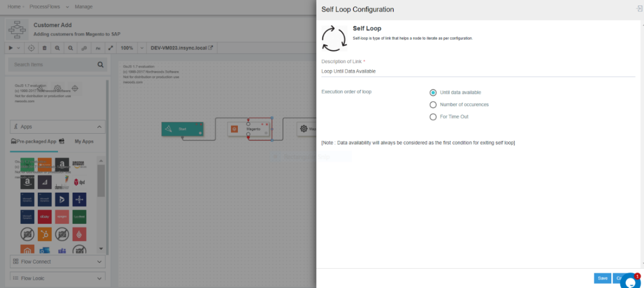Expand the Flow Connect section
This screenshot has height=288, width=644.
(x=58, y=261)
